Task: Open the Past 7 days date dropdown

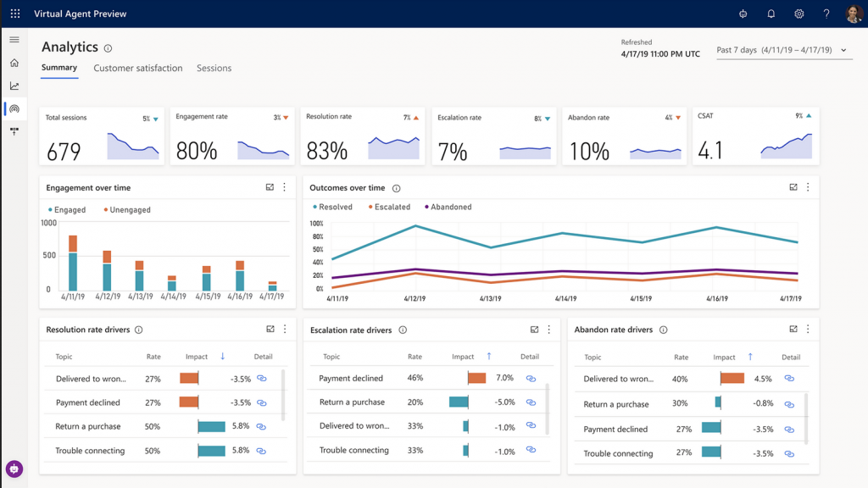Action: 782,50
